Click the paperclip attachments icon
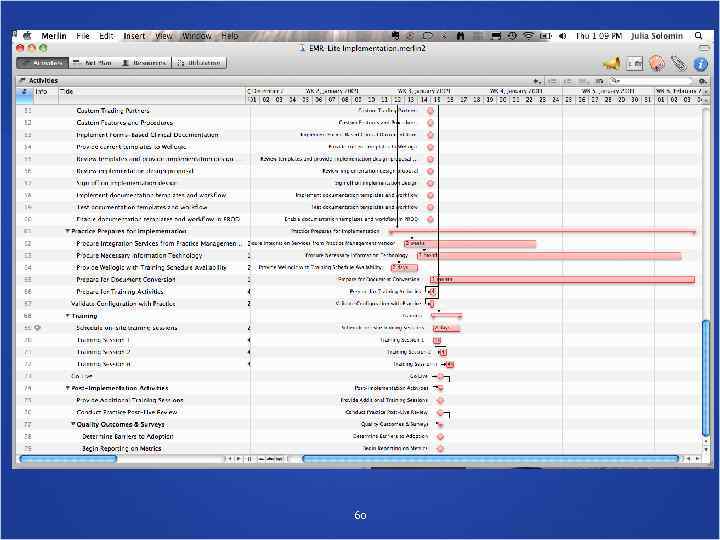 [x=678, y=64]
